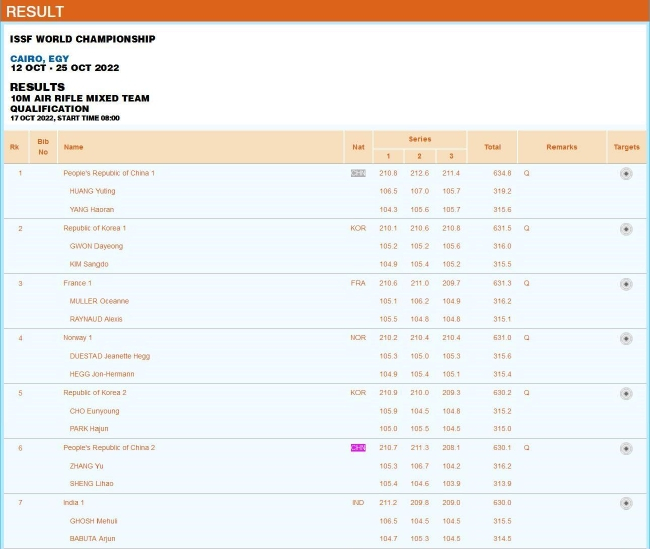Click the NOR nationality code
Screen dimensions: 650x549
click(358, 338)
